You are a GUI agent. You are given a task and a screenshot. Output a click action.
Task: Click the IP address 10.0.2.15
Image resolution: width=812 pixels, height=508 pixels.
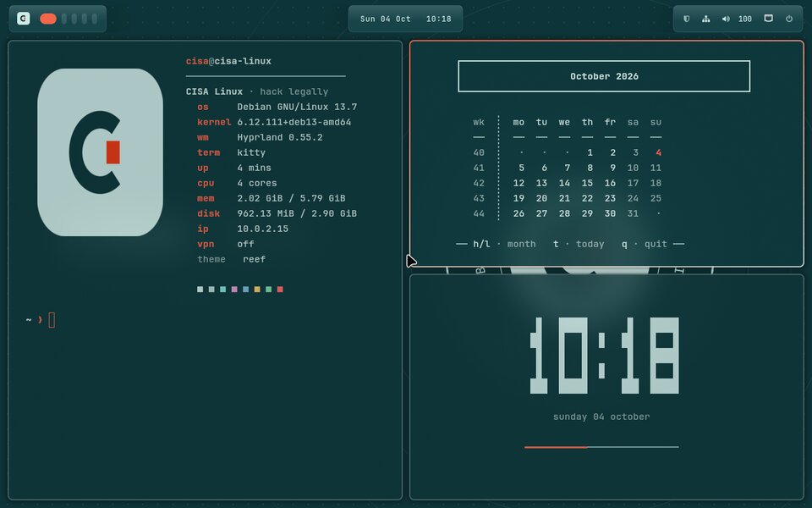click(x=262, y=229)
